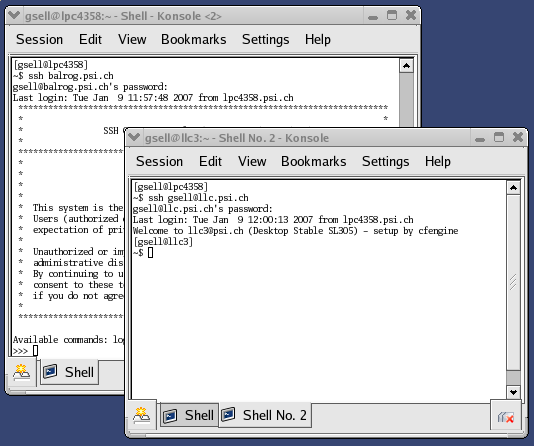534x446 pixels.
Task: Click 'ssh balrog.psi.ch' command line in back window
Action: pyautogui.click(x=71, y=76)
